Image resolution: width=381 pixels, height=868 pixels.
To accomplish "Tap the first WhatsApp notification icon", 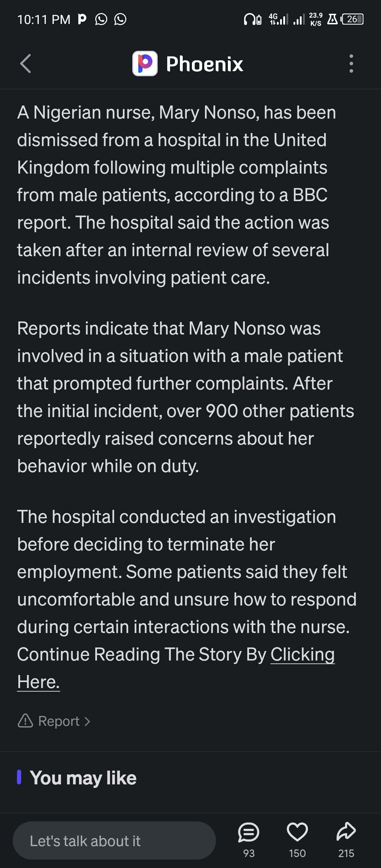I will (101, 19).
